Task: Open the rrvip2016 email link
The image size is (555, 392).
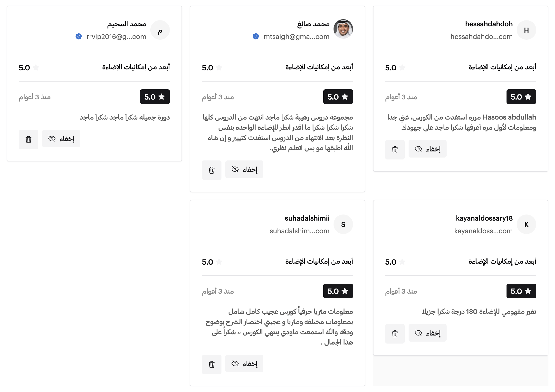Action: [116, 37]
